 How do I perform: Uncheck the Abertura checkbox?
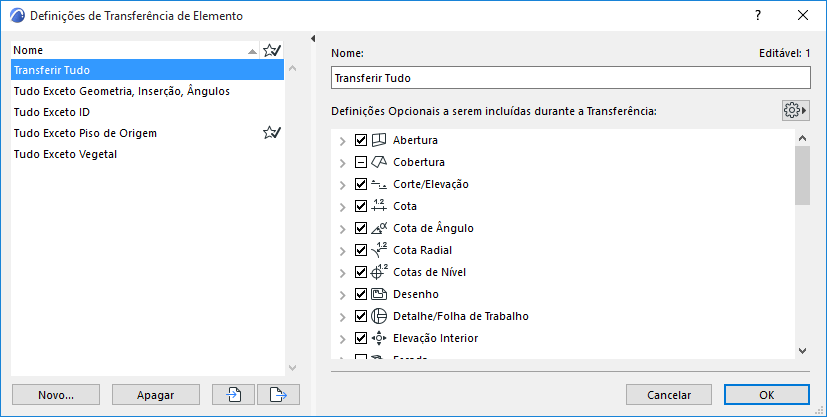[x=361, y=140]
